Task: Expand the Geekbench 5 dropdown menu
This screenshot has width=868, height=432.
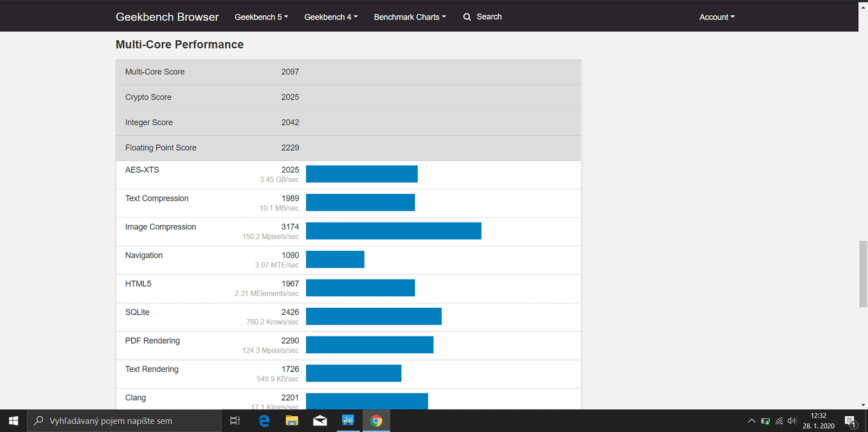Action: point(261,17)
